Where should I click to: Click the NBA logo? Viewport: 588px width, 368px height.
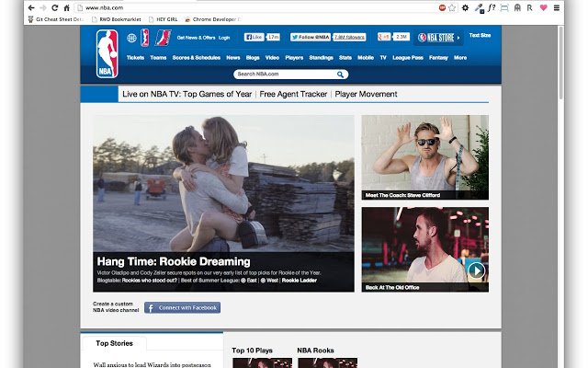pos(107,53)
